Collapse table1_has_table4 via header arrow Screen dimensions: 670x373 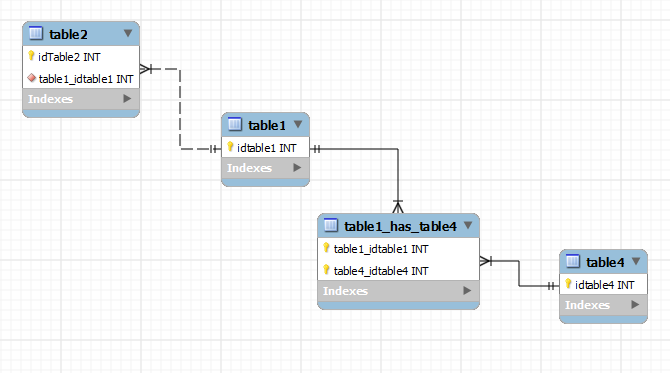click(x=468, y=225)
